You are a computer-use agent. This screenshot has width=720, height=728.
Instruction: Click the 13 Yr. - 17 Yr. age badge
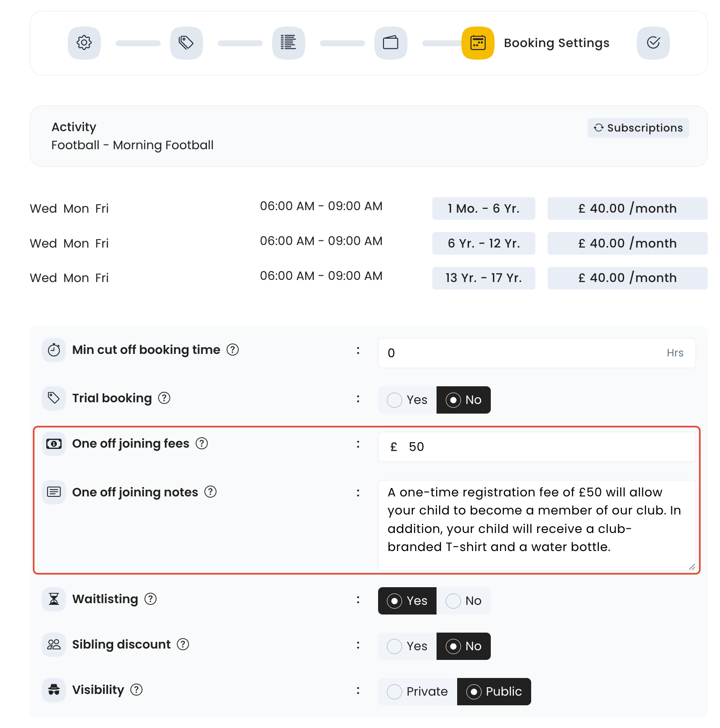[484, 278]
